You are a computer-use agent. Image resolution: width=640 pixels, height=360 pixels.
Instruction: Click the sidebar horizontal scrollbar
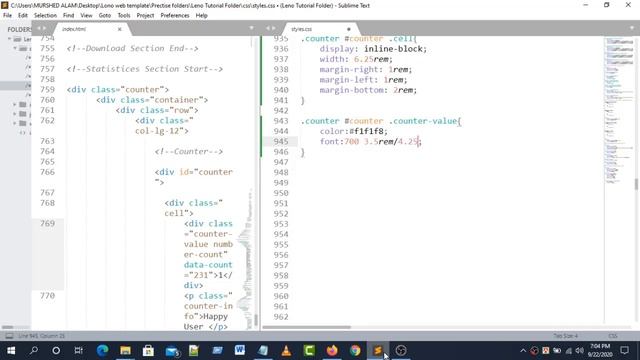coord(7,327)
